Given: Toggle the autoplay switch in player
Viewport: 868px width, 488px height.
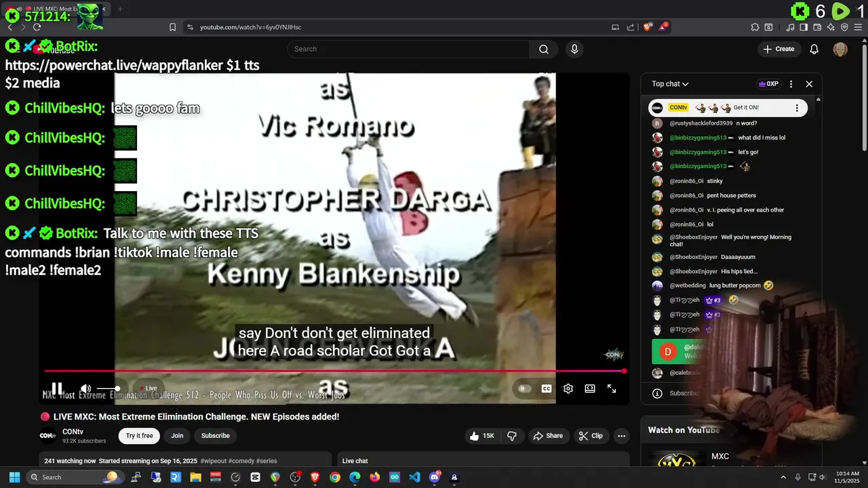Looking at the screenshot, I should [524, 388].
